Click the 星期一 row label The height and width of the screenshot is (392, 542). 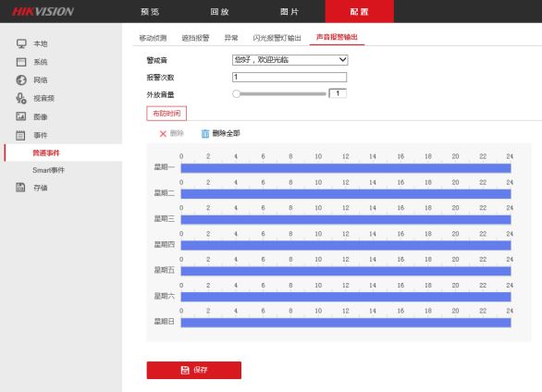tap(165, 167)
